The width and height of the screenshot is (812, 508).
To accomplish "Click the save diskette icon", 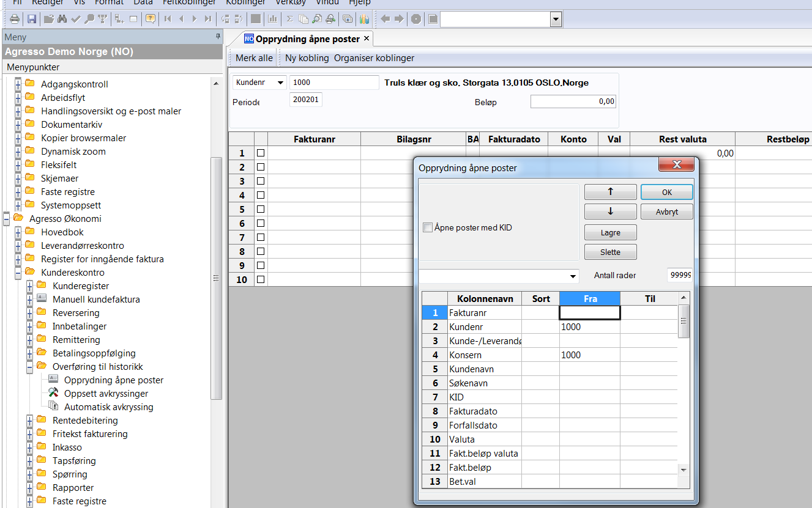I will pos(31,19).
